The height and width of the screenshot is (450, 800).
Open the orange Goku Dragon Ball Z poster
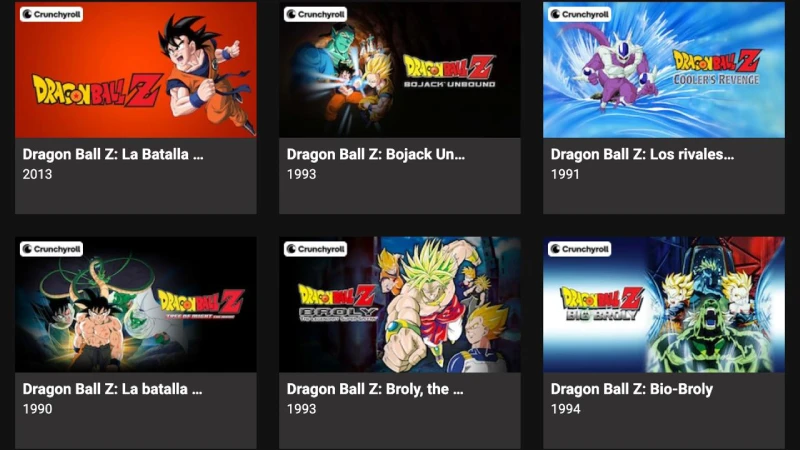[x=136, y=70]
